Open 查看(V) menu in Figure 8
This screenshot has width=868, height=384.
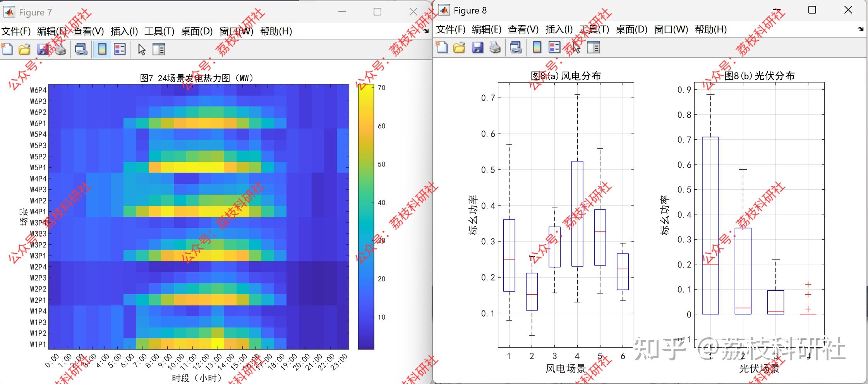[523, 29]
